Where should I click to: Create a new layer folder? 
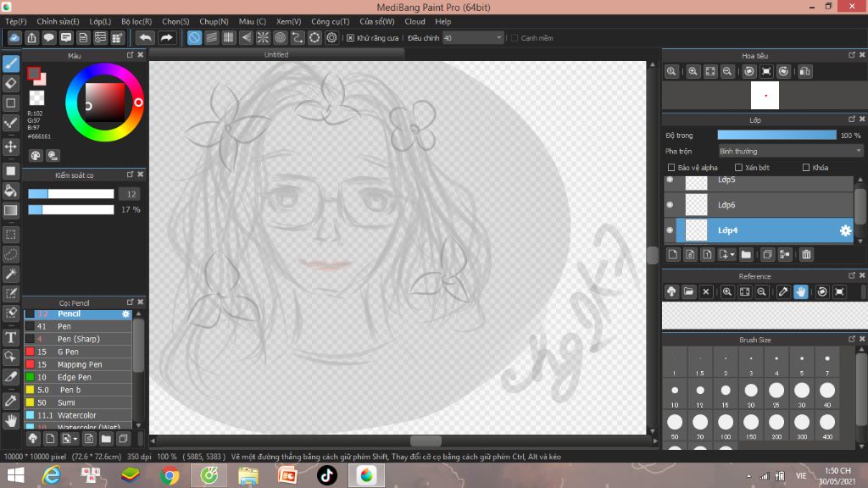[746, 254]
